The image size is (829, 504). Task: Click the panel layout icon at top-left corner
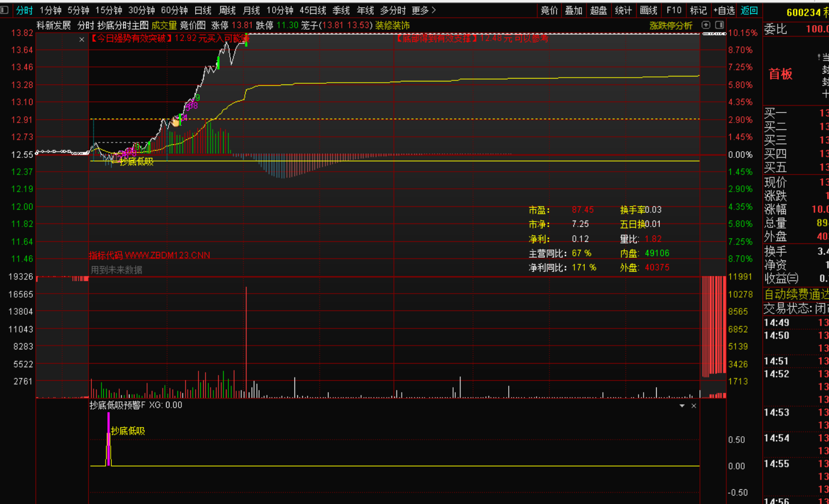tap(5, 10)
